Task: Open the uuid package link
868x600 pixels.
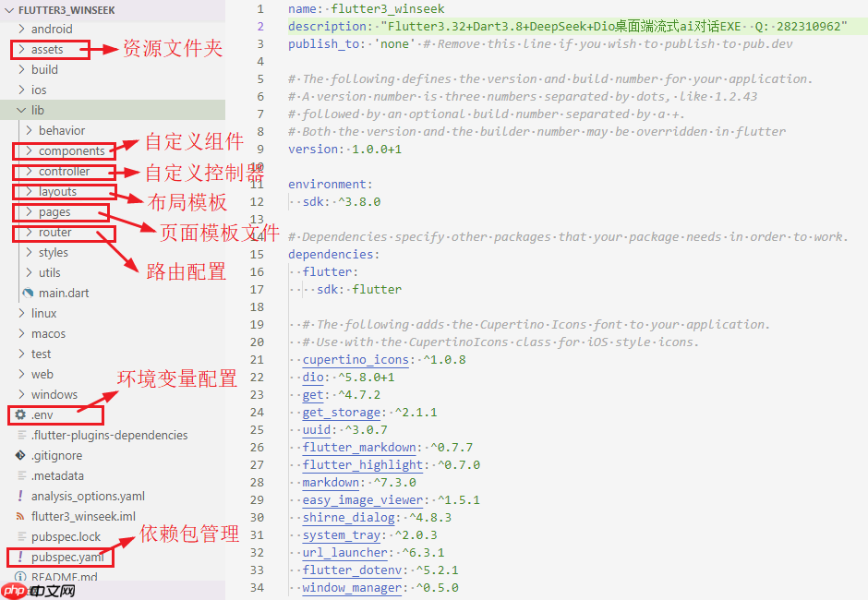Action: tap(317, 430)
